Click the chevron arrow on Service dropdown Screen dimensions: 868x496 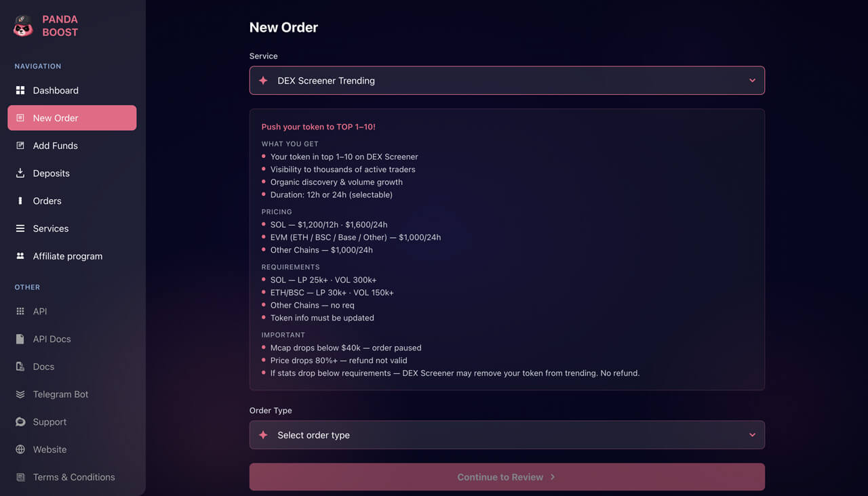click(x=752, y=81)
